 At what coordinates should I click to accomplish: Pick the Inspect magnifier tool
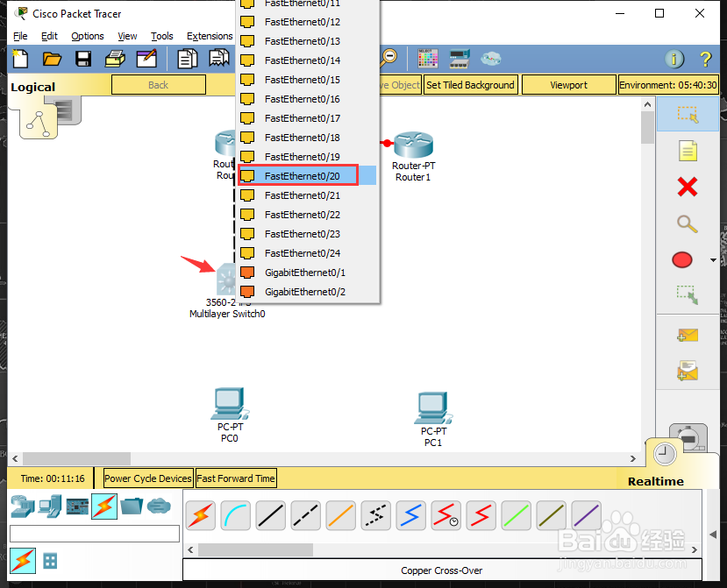pos(688,223)
